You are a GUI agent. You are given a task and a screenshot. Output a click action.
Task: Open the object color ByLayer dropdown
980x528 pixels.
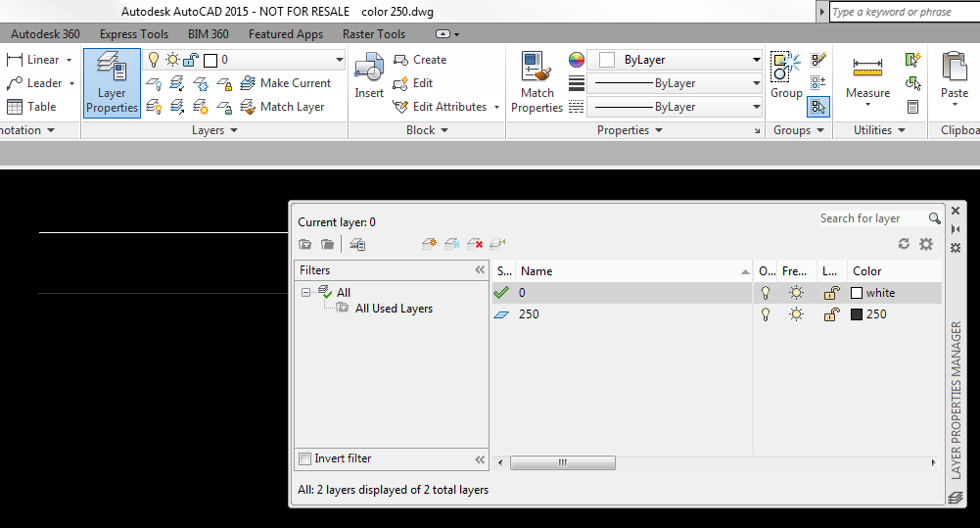pos(756,60)
